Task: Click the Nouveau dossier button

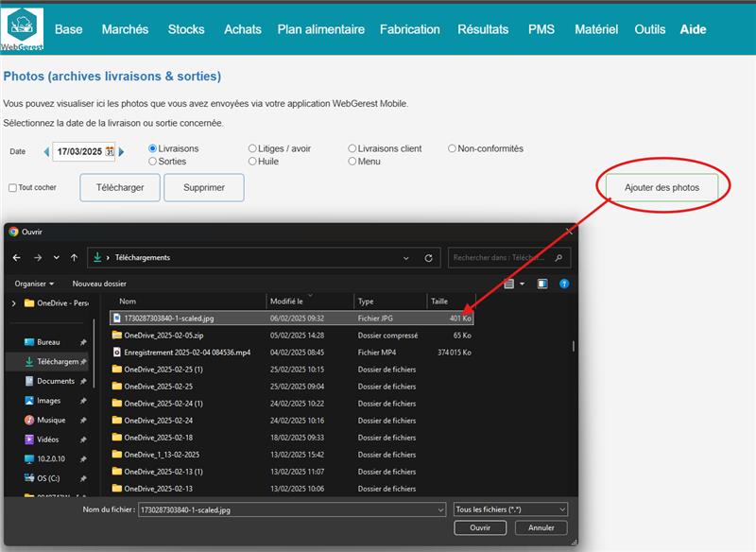Action: point(99,284)
